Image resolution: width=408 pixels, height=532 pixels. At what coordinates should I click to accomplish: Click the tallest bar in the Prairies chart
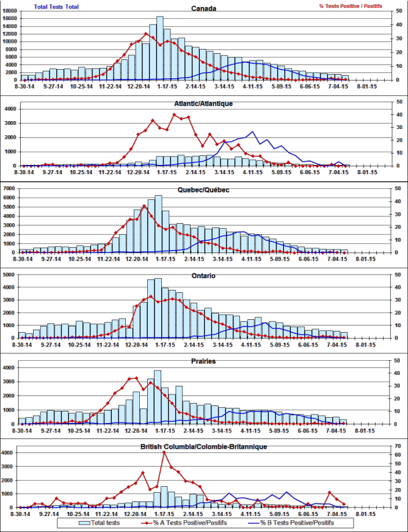[158, 397]
